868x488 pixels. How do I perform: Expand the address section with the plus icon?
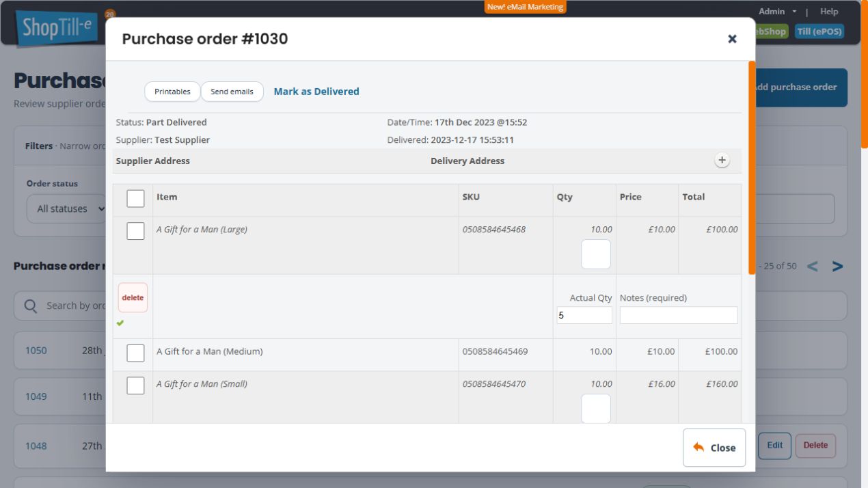[722, 161]
